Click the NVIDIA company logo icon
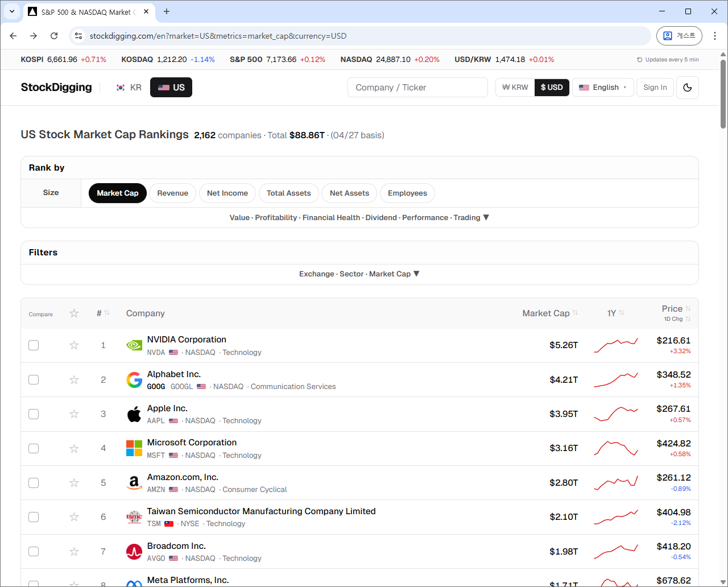Image resolution: width=728 pixels, height=587 pixels. 134,345
